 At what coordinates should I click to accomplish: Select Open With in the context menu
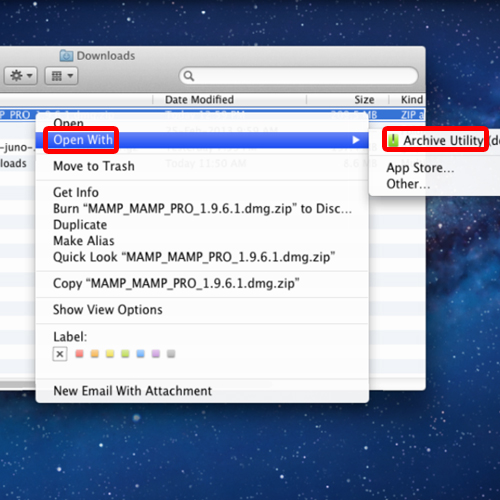point(202,140)
